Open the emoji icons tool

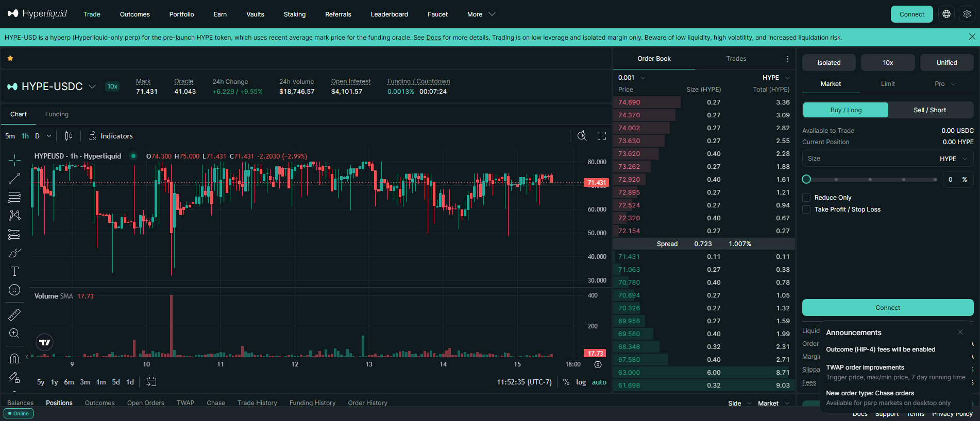point(14,290)
